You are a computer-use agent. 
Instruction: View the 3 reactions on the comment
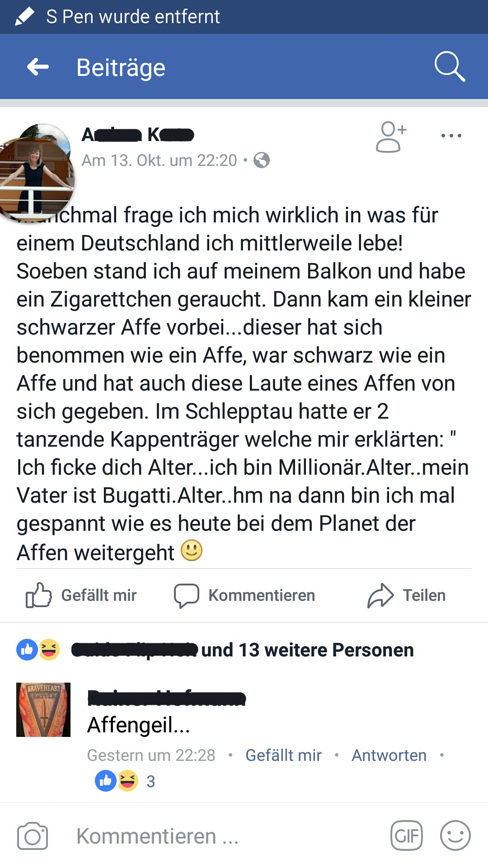[125, 781]
